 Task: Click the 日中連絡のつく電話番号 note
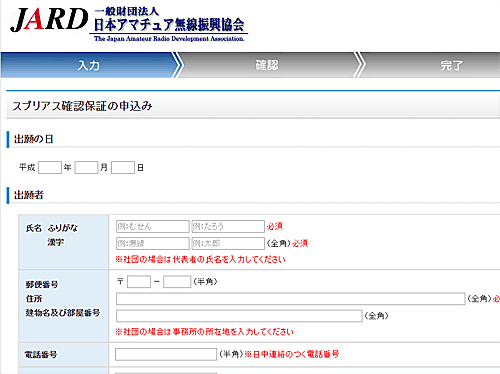pyautogui.click(x=292, y=354)
